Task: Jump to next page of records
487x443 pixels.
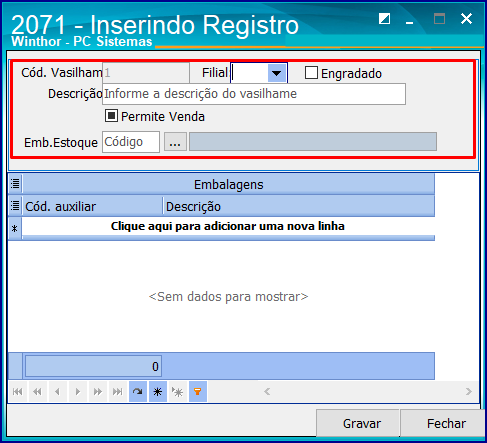Action: coord(97,391)
